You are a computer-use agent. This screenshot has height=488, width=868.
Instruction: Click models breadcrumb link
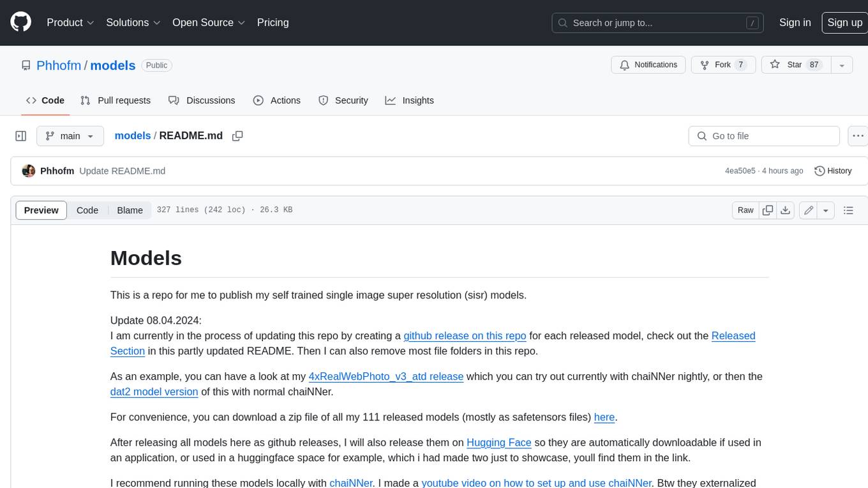pyautogui.click(x=133, y=135)
